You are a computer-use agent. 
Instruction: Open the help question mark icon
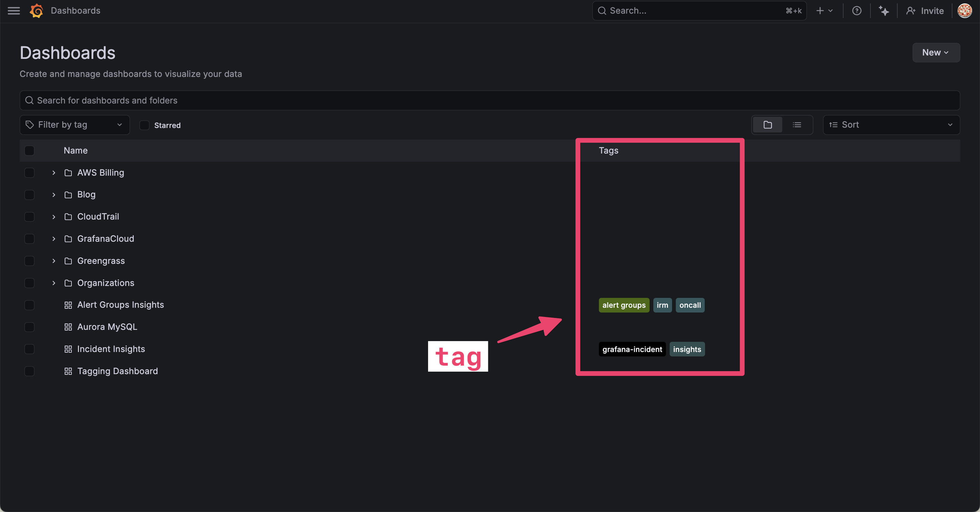pos(856,11)
